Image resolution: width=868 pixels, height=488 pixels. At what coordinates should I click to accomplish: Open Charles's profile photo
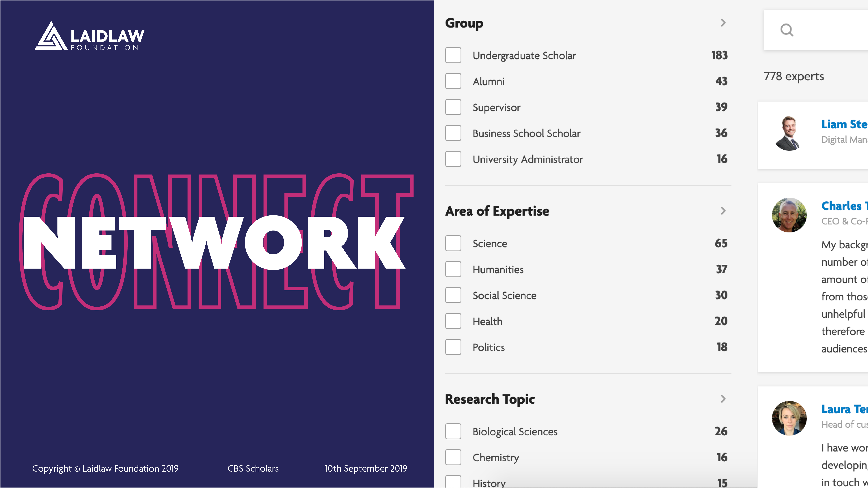click(x=789, y=215)
